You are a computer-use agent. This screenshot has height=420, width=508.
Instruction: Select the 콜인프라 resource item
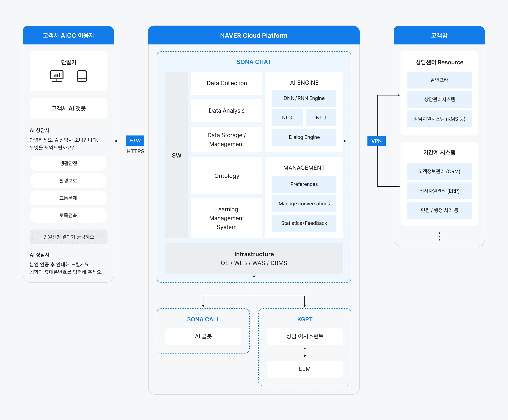[439, 80]
